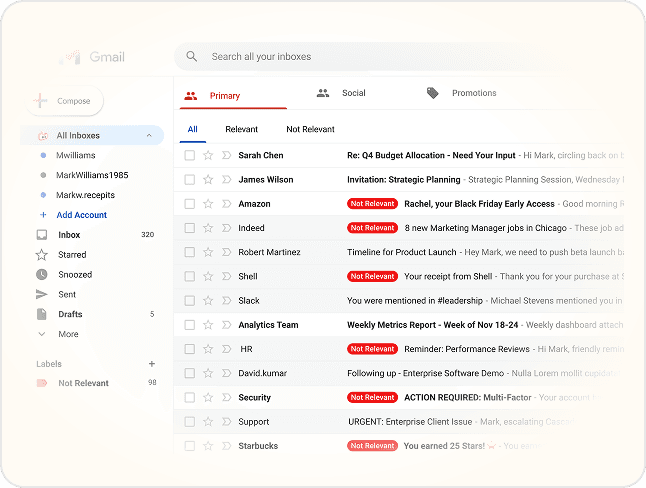Open the Mwilliams account inbox
Image resolution: width=646 pixels, height=488 pixels.
pyautogui.click(x=76, y=155)
